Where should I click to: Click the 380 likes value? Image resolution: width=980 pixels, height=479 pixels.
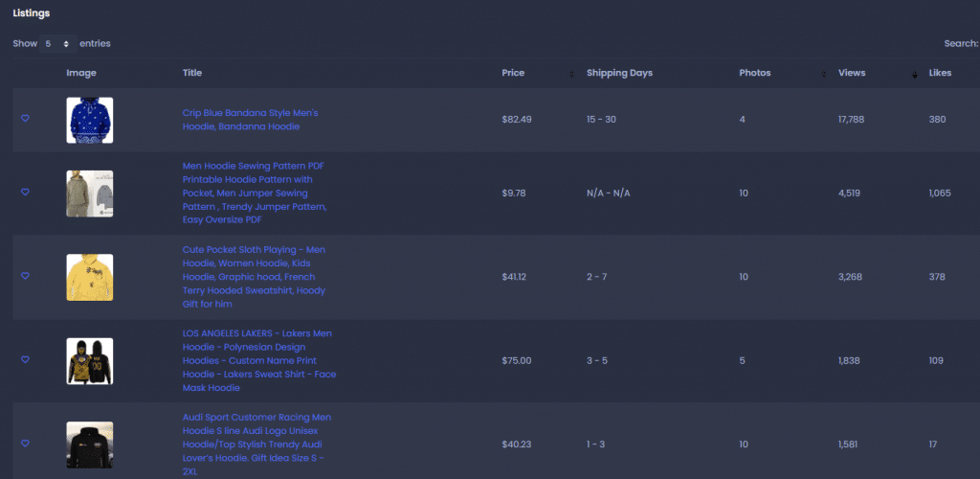pos(937,120)
